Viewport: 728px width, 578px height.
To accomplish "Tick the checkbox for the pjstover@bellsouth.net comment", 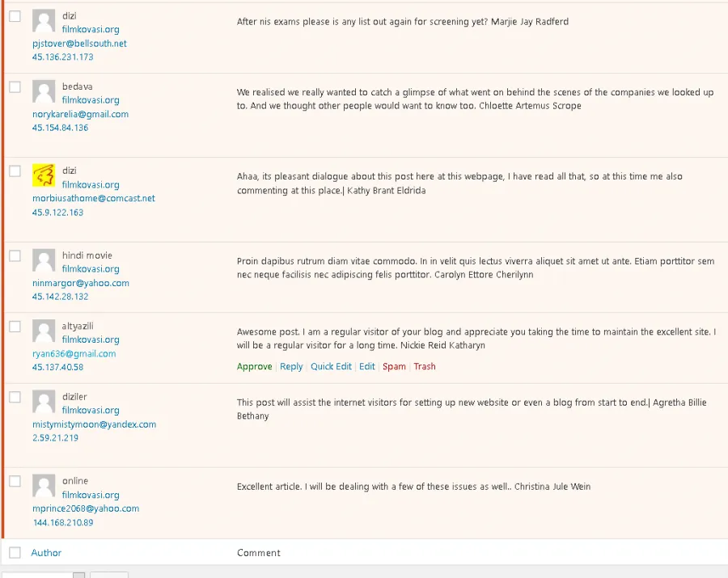I will [x=15, y=16].
